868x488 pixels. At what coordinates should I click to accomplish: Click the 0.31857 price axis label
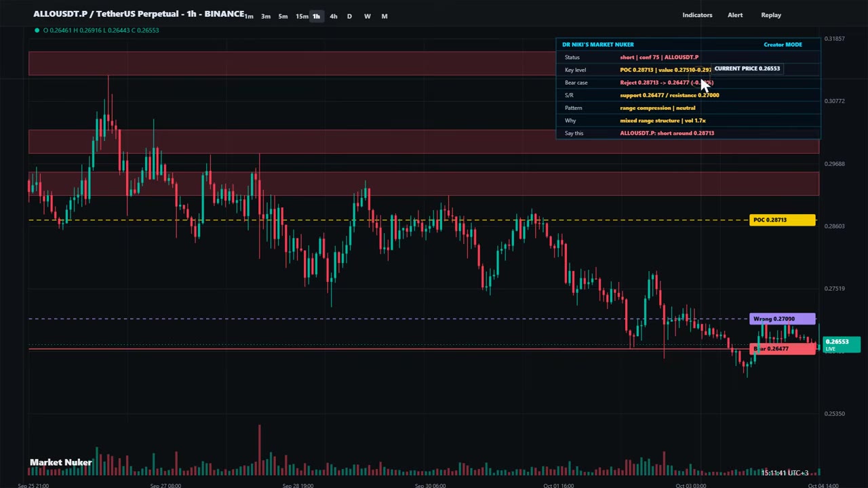coord(834,39)
